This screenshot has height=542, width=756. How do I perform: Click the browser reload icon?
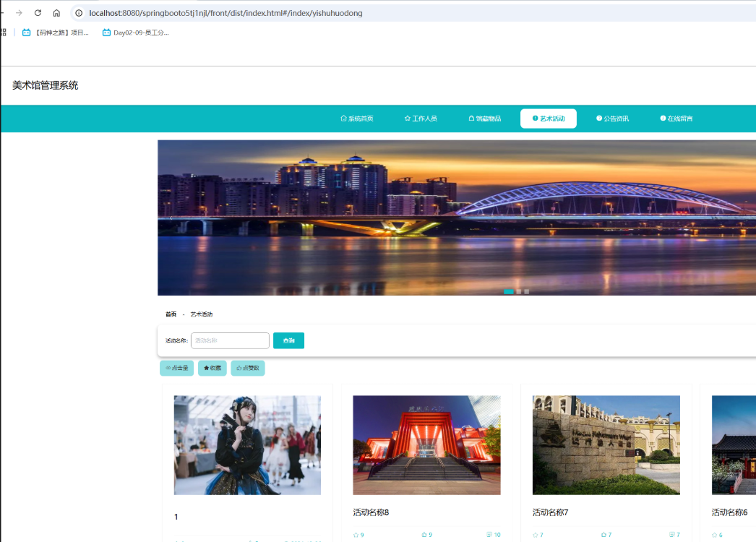tap(38, 13)
